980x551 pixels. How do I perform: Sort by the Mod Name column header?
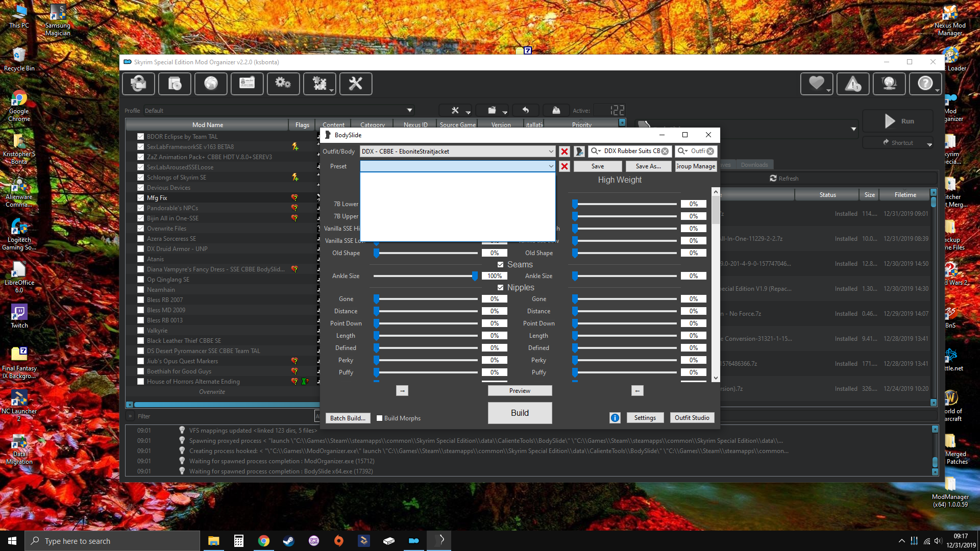tap(207, 125)
